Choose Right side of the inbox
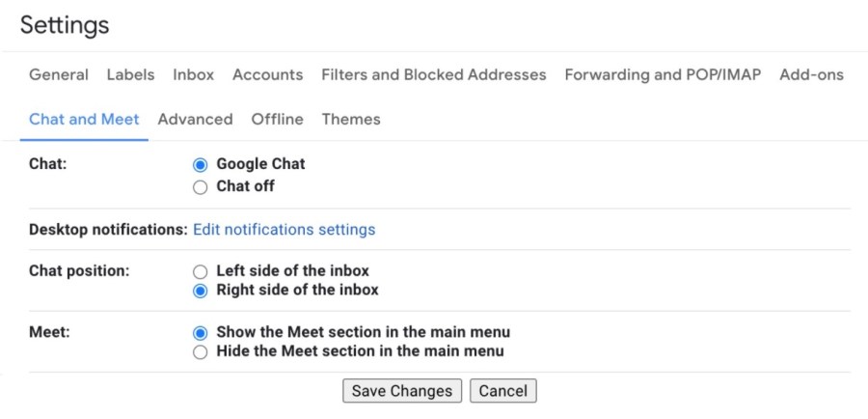Image resolution: width=868 pixels, height=419 pixels. pos(201,291)
